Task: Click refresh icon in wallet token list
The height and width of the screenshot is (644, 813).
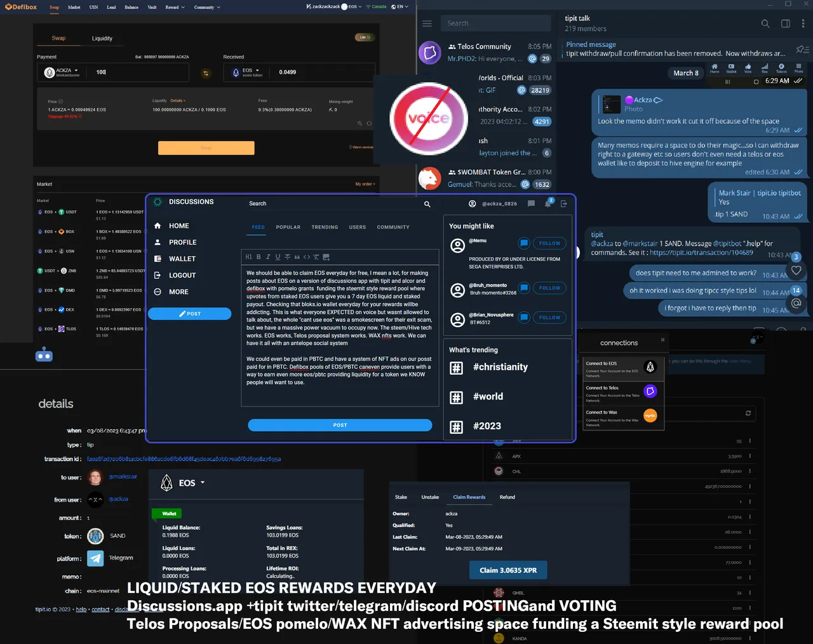Action: click(748, 413)
